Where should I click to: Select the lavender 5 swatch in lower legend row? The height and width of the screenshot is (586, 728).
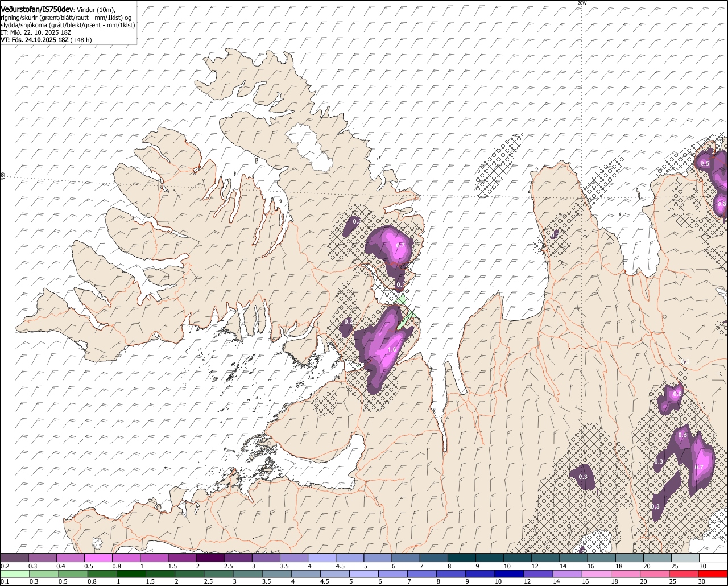(x=364, y=573)
